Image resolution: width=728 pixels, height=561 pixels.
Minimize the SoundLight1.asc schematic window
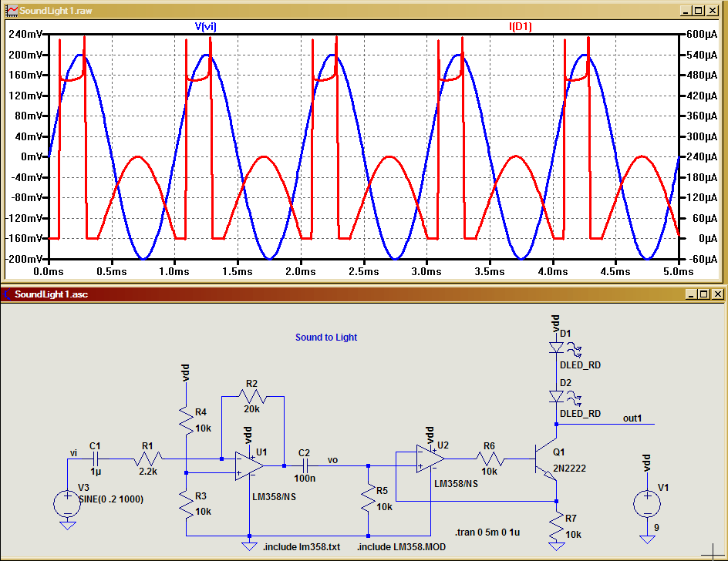[691, 294]
